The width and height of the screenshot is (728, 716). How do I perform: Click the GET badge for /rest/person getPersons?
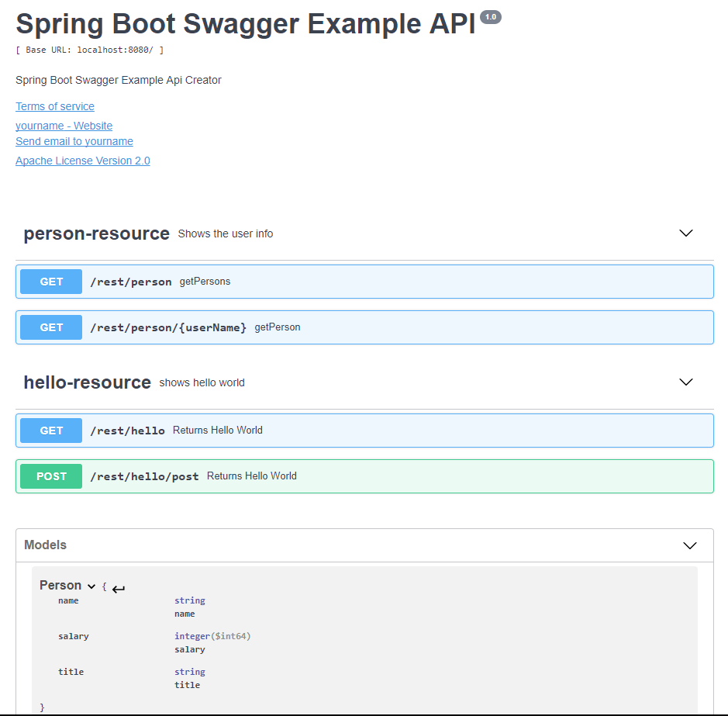coord(51,282)
